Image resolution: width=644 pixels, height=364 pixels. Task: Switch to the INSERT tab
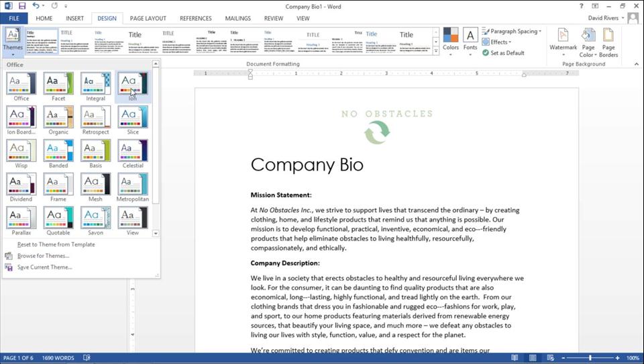74,19
